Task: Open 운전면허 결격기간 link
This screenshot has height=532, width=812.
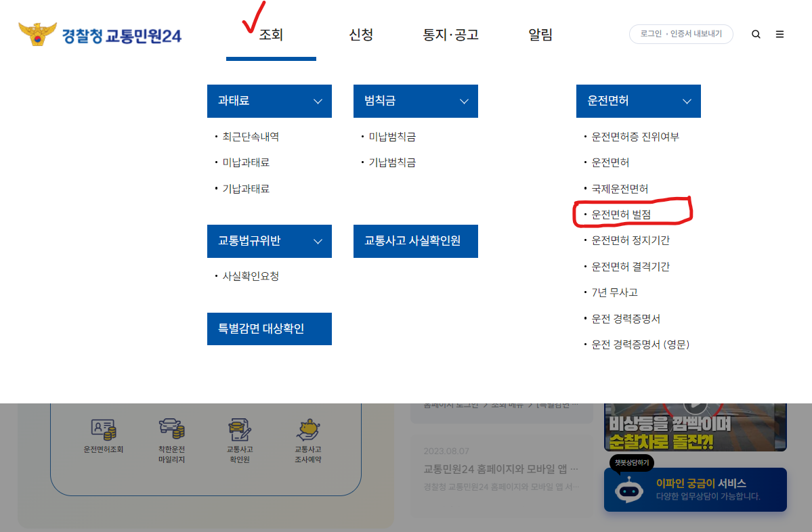Action: coord(631,267)
